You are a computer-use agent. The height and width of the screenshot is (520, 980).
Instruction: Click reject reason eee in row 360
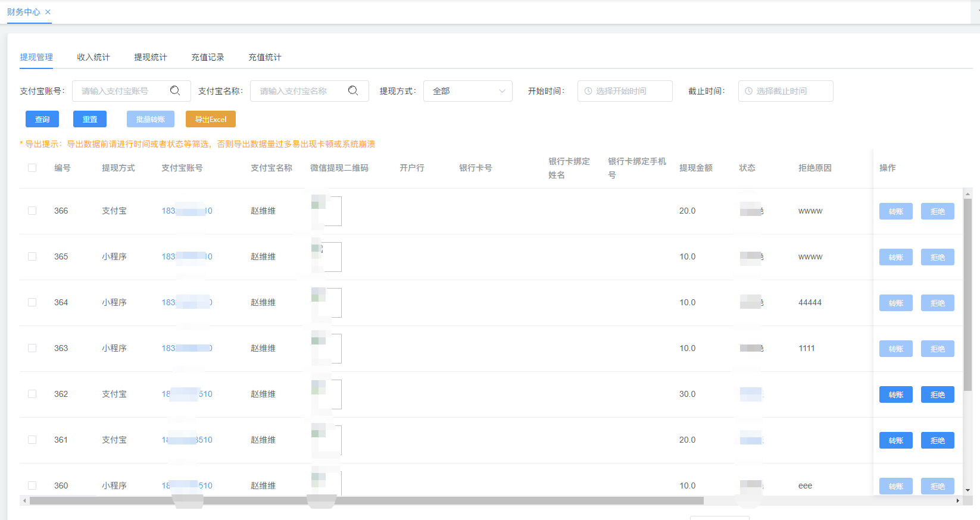point(805,485)
